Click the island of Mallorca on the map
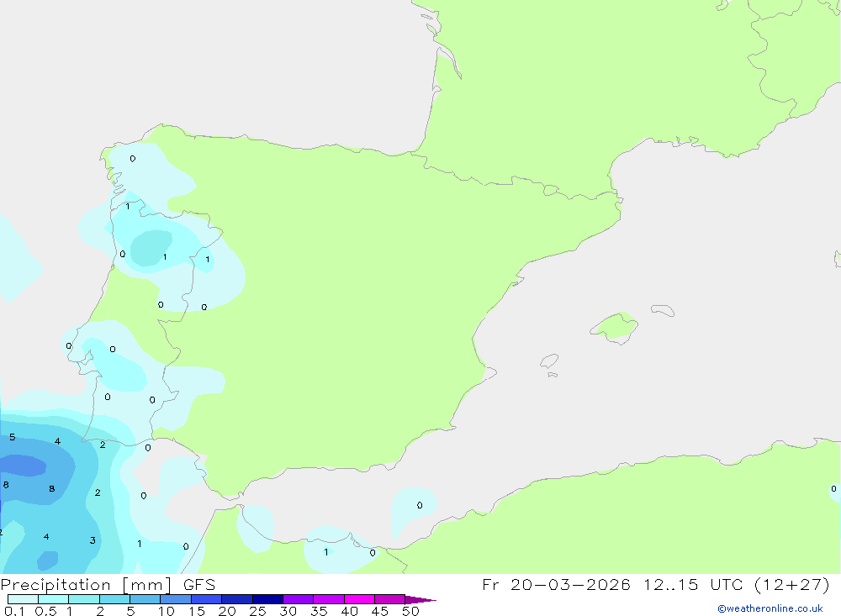841x616 pixels. (x=615, y=327)
